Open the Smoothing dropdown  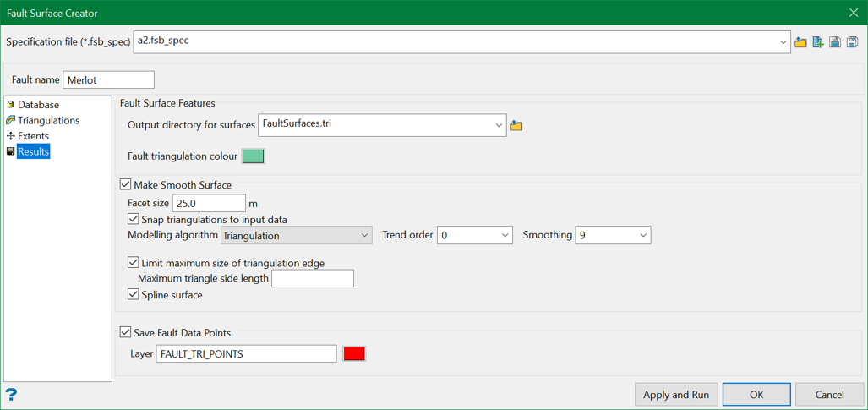(643, 236)
